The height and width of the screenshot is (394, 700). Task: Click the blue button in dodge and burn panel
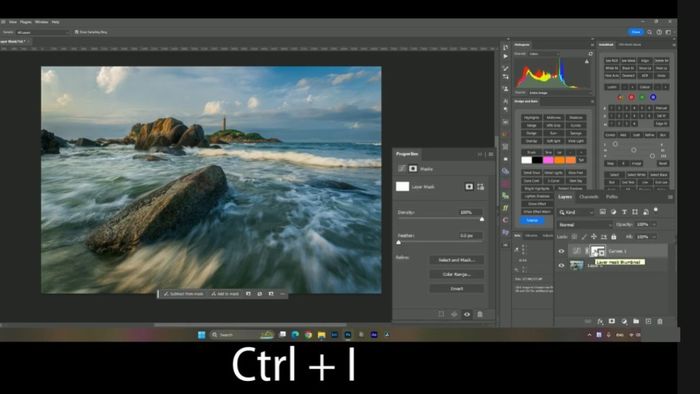[x=532, y=220]
